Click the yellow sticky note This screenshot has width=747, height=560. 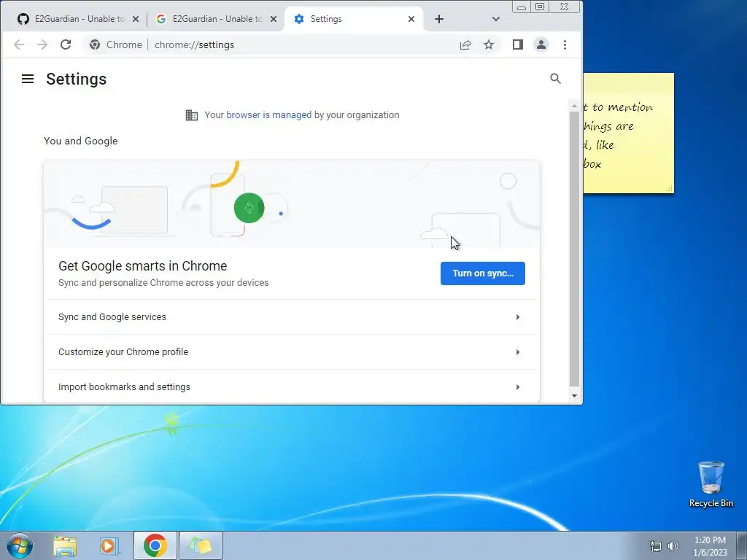(628, 133)
